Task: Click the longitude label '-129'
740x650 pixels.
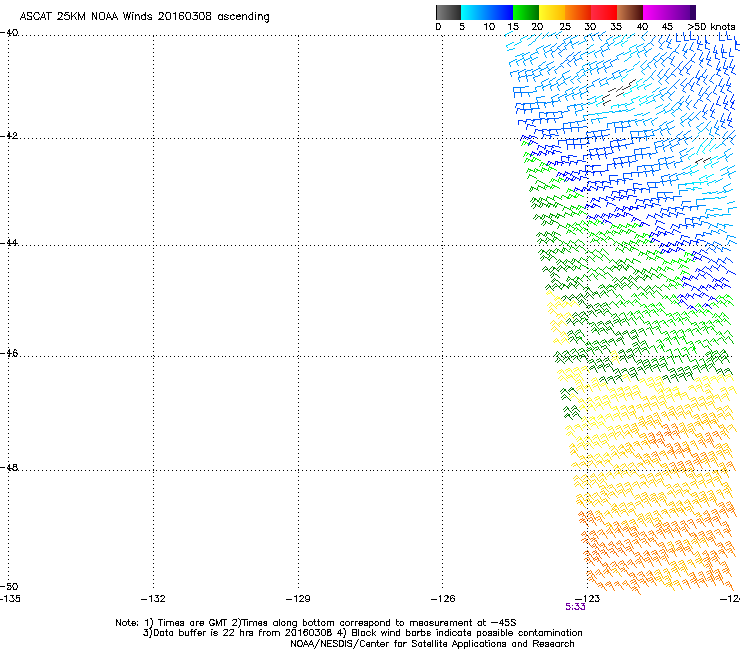Action: pos(298,599)
